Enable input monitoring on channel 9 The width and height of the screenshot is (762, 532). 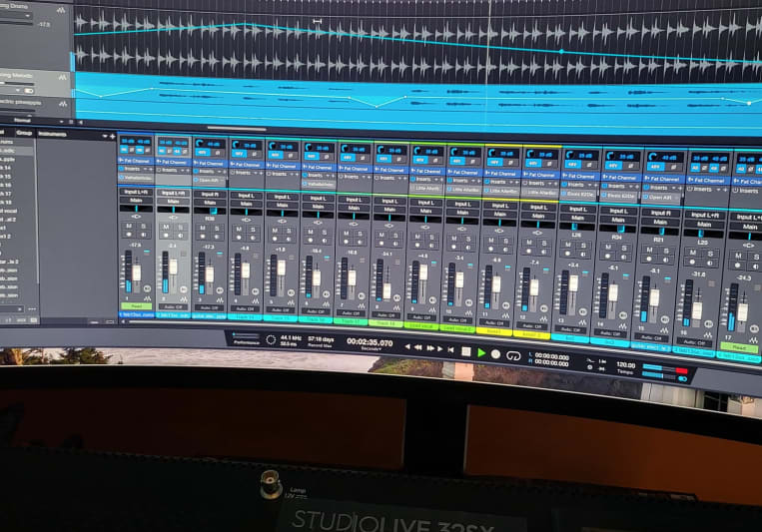tap(432, 247)
